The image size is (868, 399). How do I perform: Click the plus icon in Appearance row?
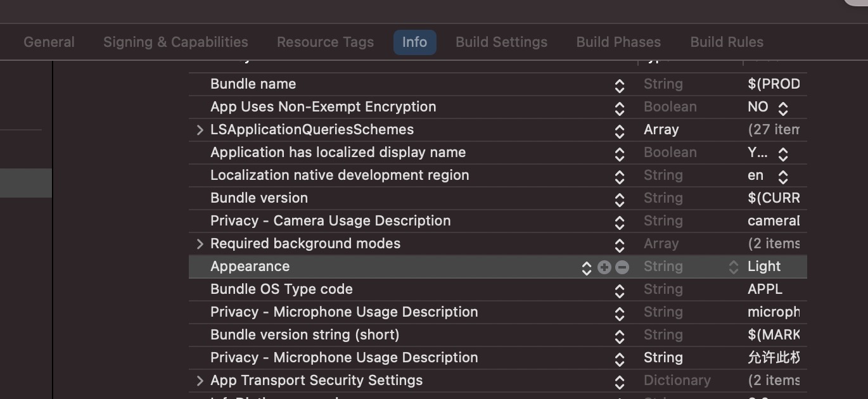(x=604, y=267)
